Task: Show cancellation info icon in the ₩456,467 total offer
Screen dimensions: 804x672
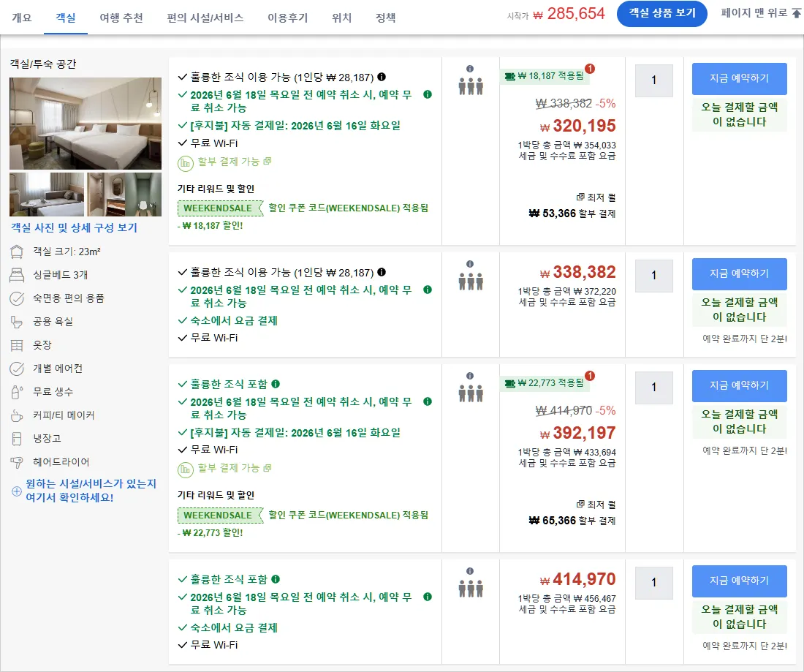Action: [x=428, y=597]
